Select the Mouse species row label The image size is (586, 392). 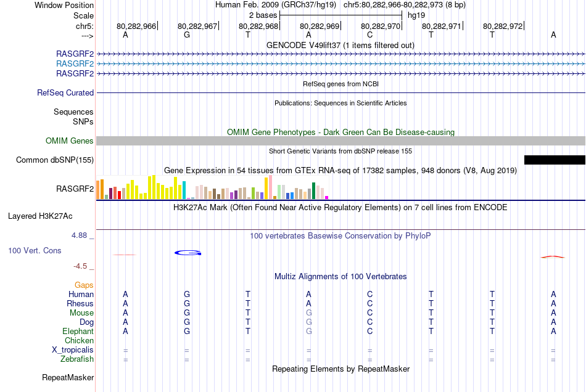[x=81, y=313]
